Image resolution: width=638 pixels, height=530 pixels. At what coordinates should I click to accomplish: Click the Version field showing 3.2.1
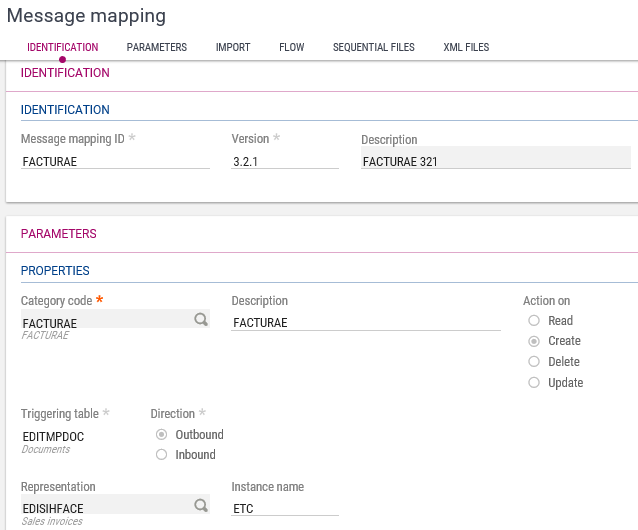(284, 161)
